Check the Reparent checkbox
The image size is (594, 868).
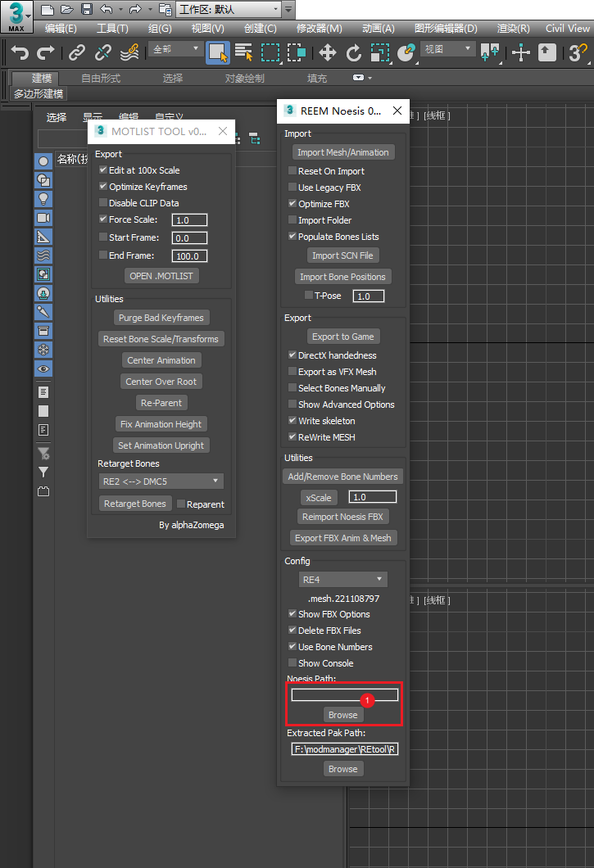(180, 504)
